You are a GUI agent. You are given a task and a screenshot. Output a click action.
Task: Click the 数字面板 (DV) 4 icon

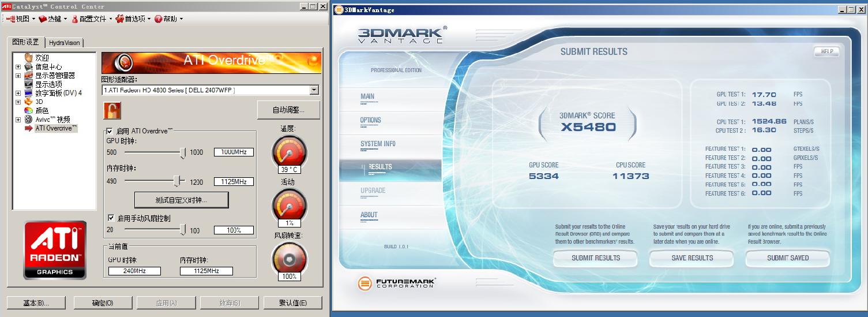28,93
